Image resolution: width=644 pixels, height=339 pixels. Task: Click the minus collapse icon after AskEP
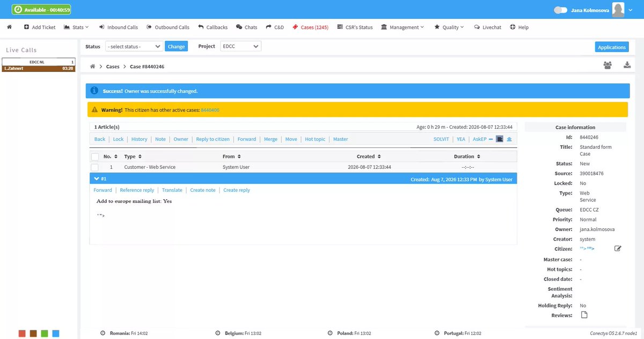pos(491,139)
